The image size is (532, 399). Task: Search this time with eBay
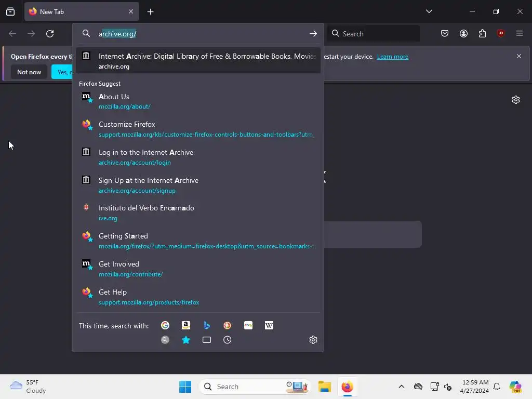248,325
